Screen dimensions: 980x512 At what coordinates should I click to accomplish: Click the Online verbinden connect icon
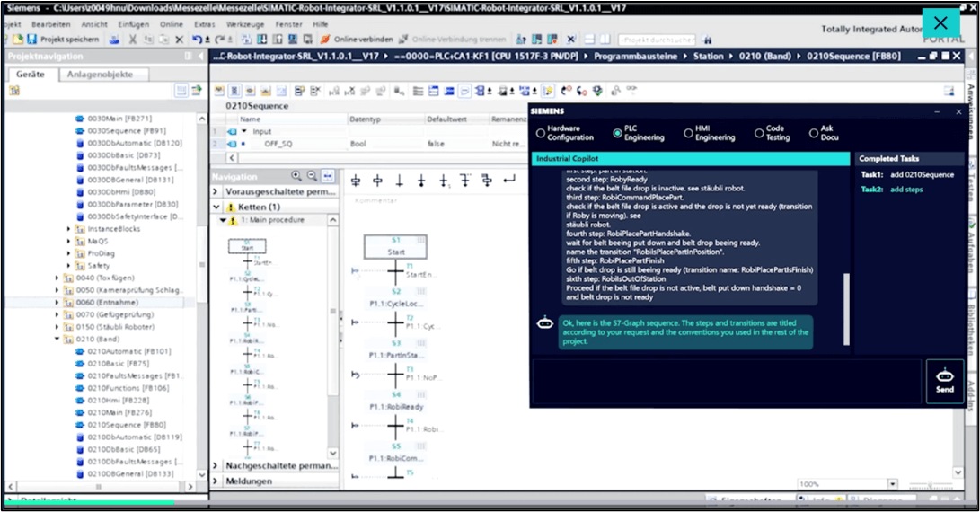tap(325, 40)
